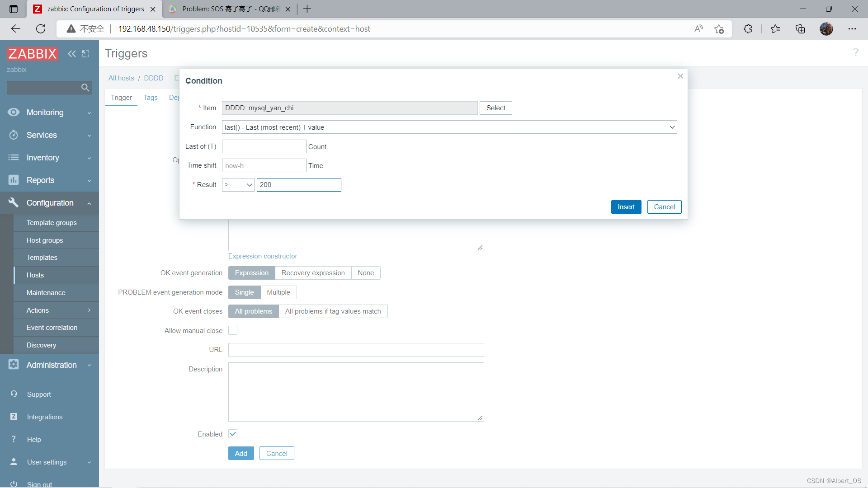
Task: Expand the Administration menu section
Action: pyautogui.click(x=89, y=365)
